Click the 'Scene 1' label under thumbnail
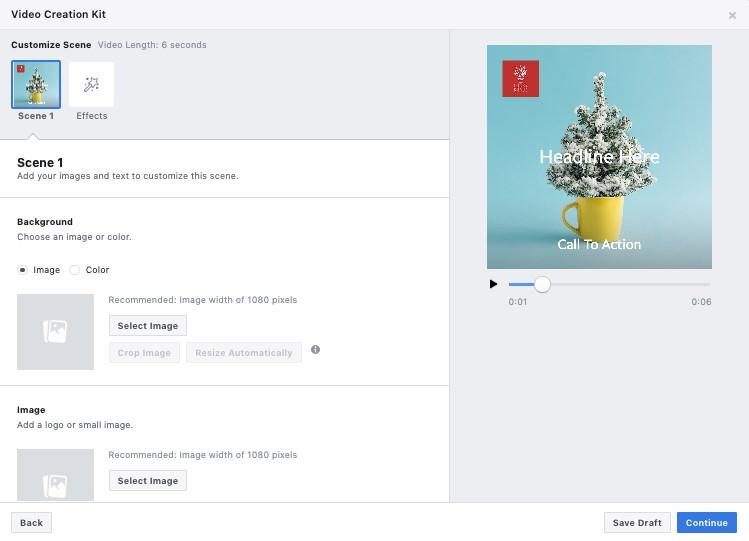 click(36, 116)
